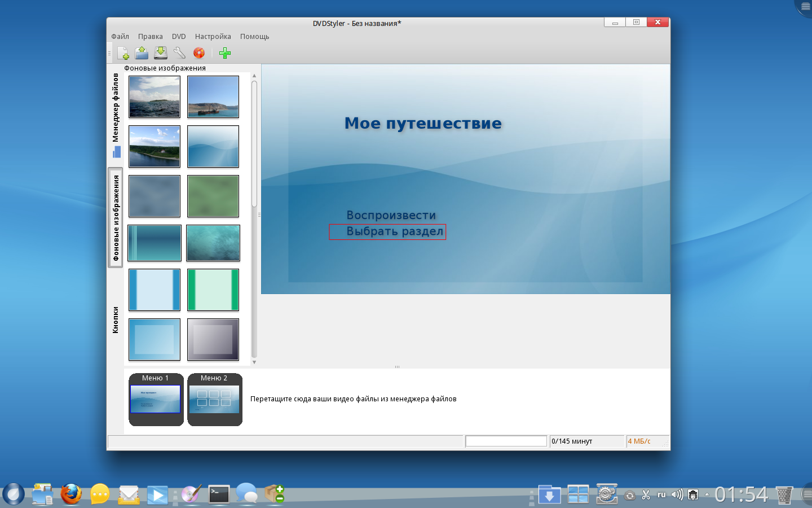Viewport: 812px width, 508px height.
Task: Click the green plus add file icon
Action: click(x=225, y=53)
